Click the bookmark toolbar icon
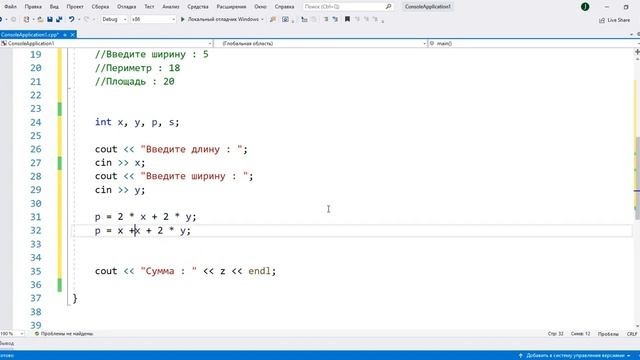 [347, 19]
